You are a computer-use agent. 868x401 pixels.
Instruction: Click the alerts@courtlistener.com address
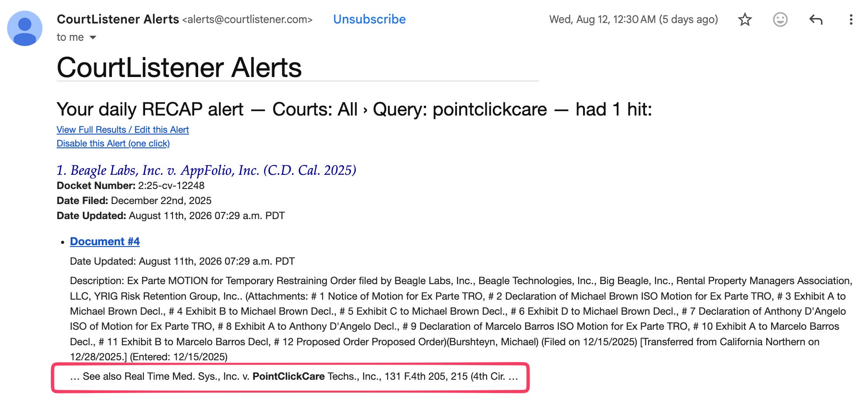tap(247, 19)
